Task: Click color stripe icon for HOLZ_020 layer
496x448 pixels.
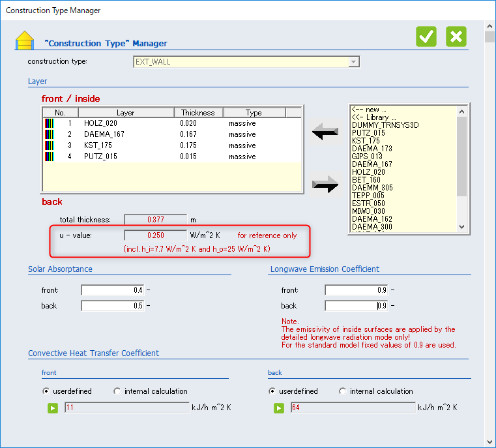Action: tap(50, 123)
